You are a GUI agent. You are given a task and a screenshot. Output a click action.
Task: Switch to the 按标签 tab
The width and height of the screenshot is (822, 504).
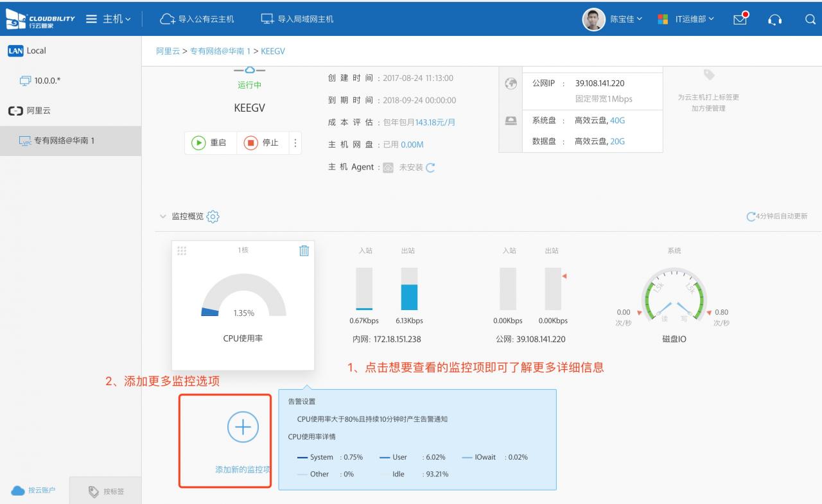click(106, 491)
